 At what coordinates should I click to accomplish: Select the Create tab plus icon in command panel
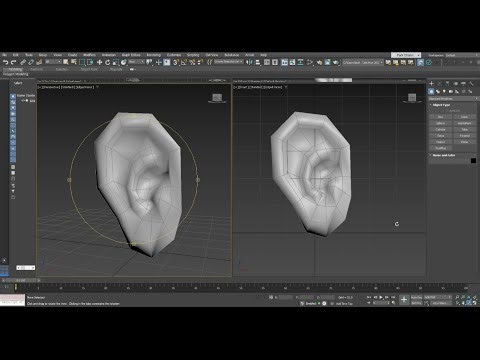[431, 83]
